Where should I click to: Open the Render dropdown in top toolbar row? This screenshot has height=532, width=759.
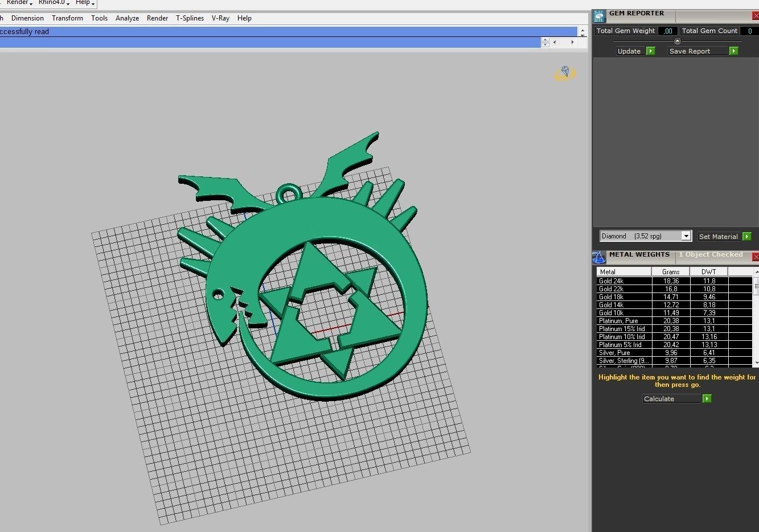19,3
